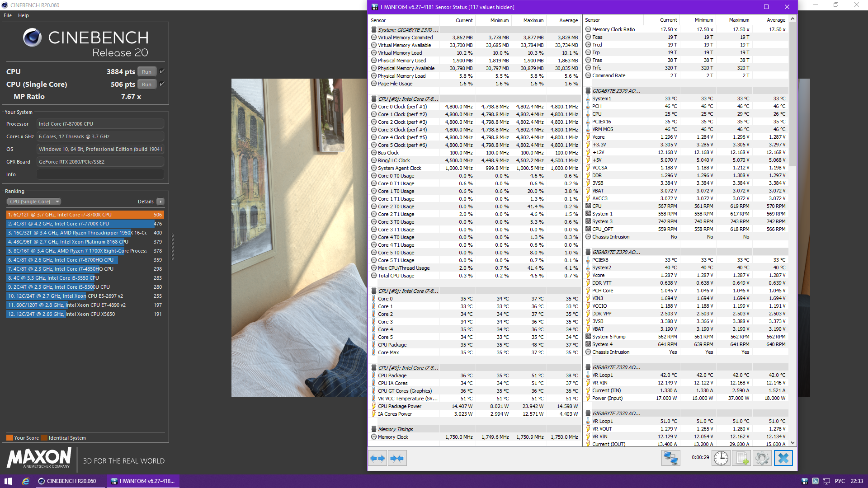Viewport: 868px width, 488px height.
Task: Toggle the CPU Single Core checkbox
Action: point(162,84)
